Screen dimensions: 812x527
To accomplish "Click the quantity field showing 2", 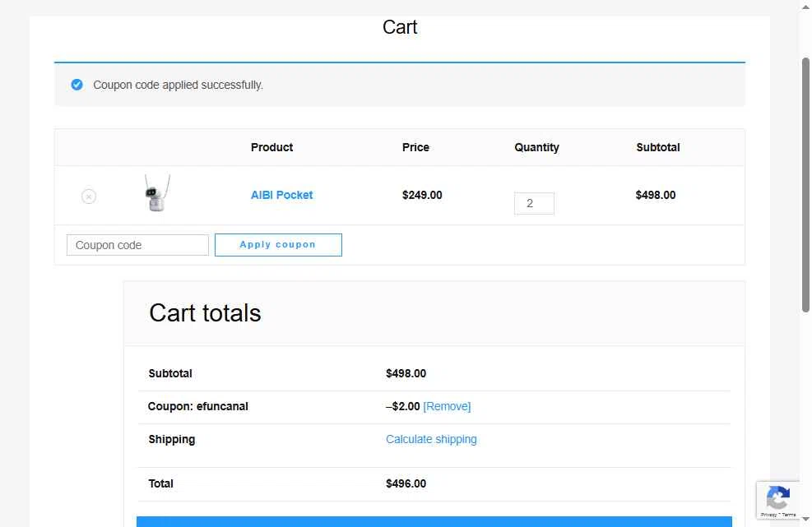I will pyautogui.click(x=534, y=203).
